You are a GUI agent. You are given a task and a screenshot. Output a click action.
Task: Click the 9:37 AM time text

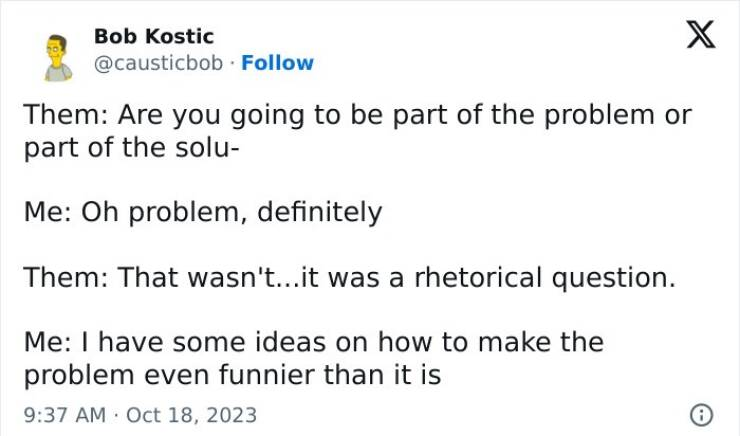(65, 415)
